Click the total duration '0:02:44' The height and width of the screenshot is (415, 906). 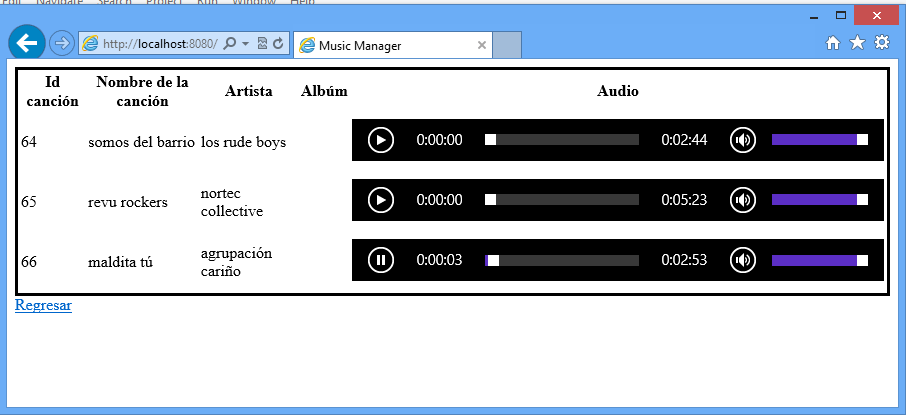tap(684, 140)
